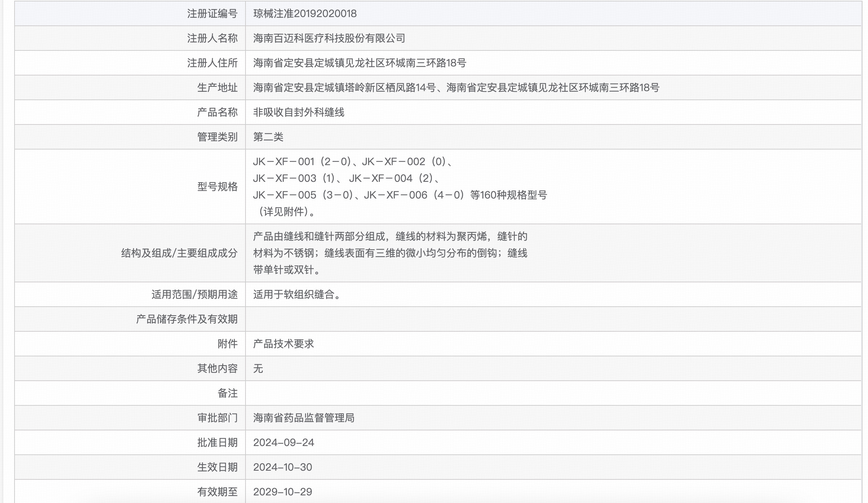Viewport: 868px width, 503px height.
Task: Click the approval date 2024-09-24
Action: [284, 442]
